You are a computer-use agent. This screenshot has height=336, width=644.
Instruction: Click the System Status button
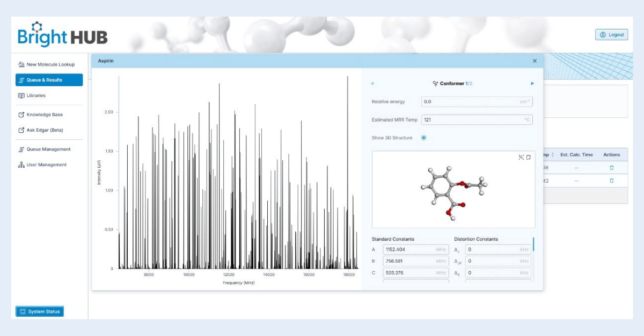[x=40, y=311]
